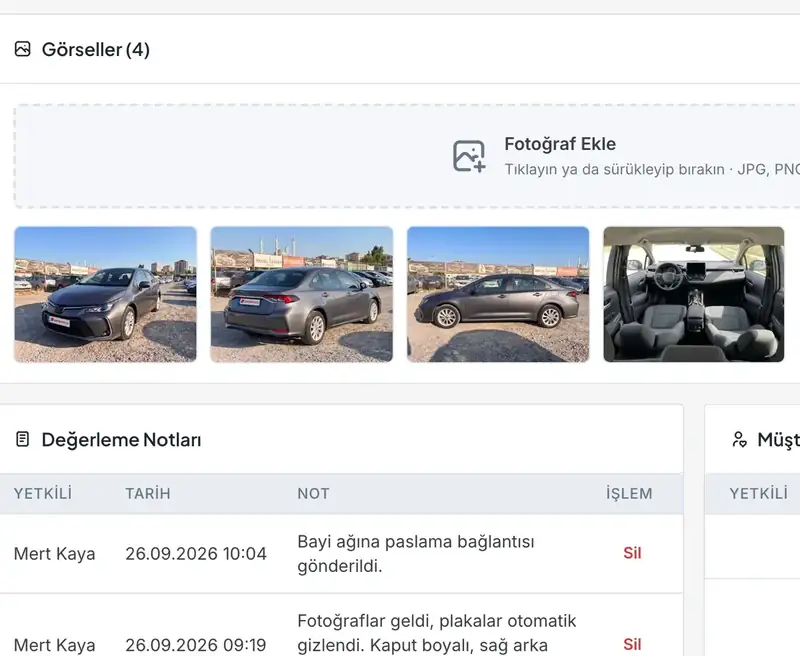Viewport: 800px width, 656px height.
Task: Delete the 10:04 note with Sil
Action: tap(632, 553)
